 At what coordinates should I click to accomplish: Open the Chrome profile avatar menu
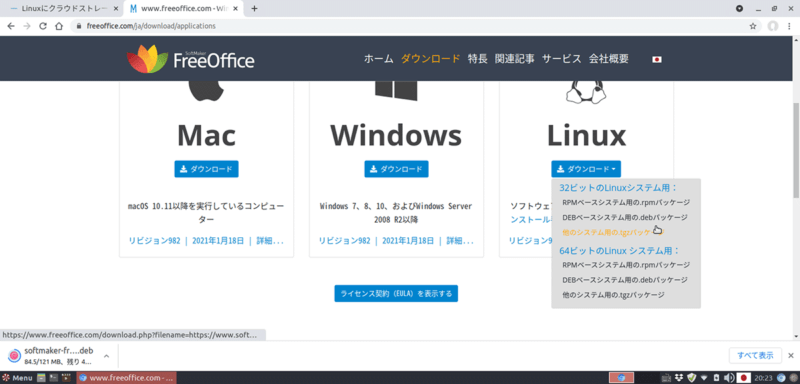pyautogui.click(x=773, y=26)
